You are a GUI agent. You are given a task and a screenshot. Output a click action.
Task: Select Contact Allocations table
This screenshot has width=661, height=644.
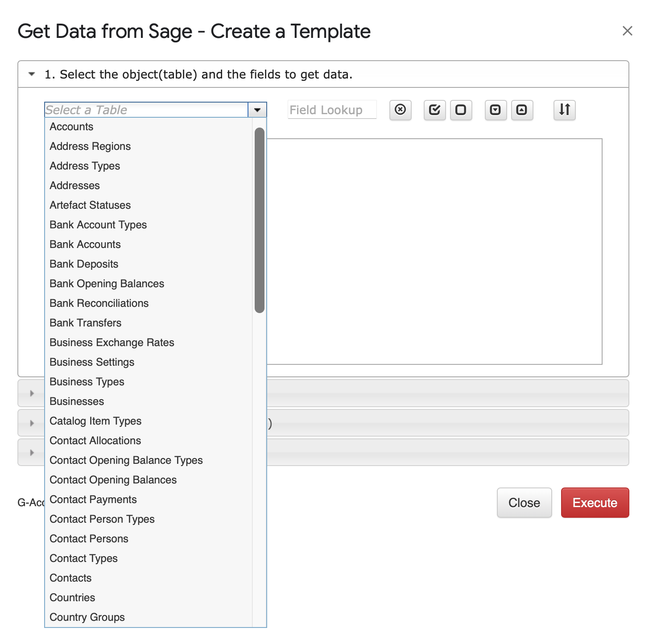(149, 441)
